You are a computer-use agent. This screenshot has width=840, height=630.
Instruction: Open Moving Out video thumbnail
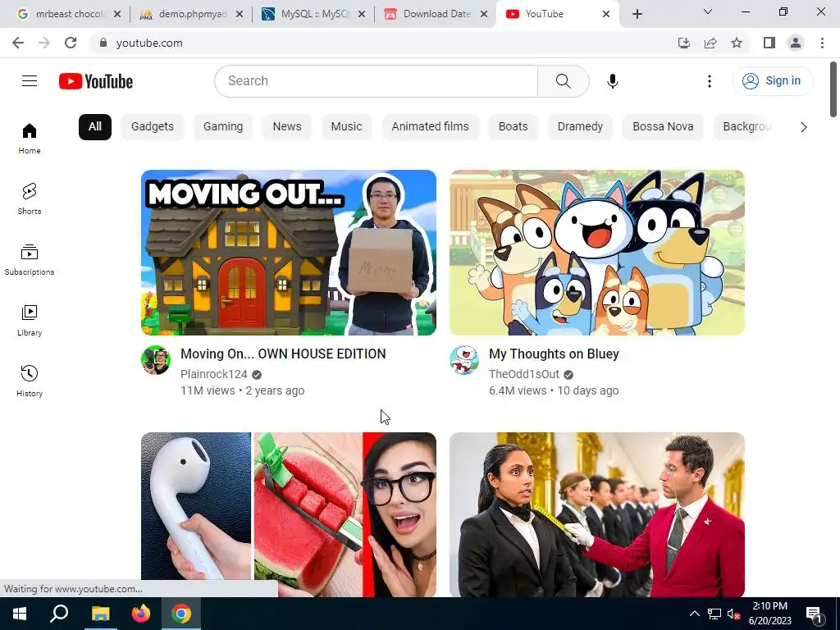(x=289, y=253)
